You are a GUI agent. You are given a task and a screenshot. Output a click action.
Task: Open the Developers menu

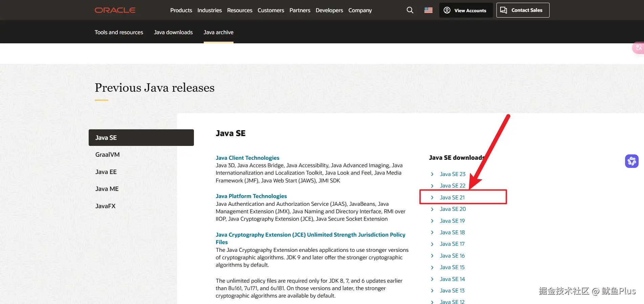(x=329, y=10)
